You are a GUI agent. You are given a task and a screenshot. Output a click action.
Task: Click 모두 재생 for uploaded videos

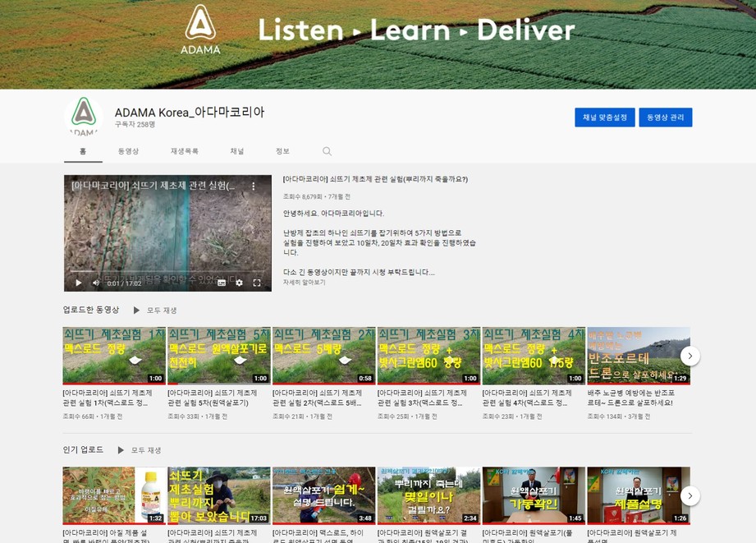coord(162,311)
